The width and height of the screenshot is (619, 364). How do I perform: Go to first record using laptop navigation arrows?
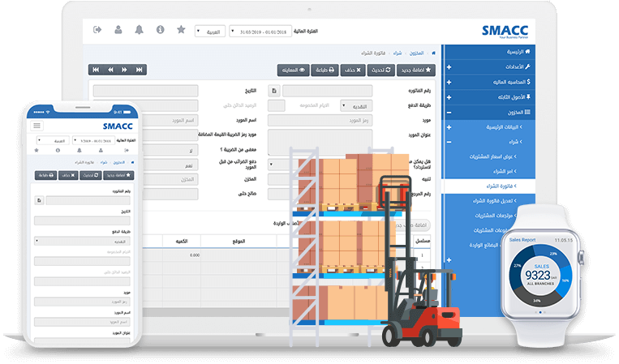click(96, 70)
